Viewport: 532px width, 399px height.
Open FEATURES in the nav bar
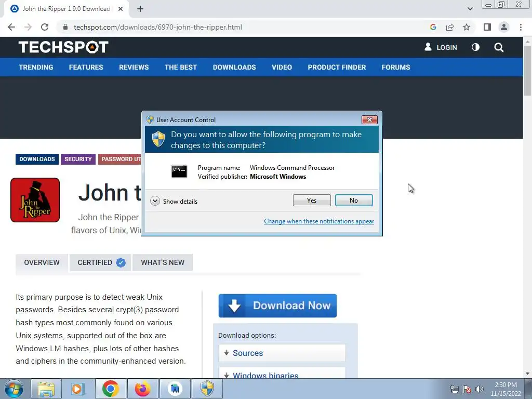click(86, 67)
